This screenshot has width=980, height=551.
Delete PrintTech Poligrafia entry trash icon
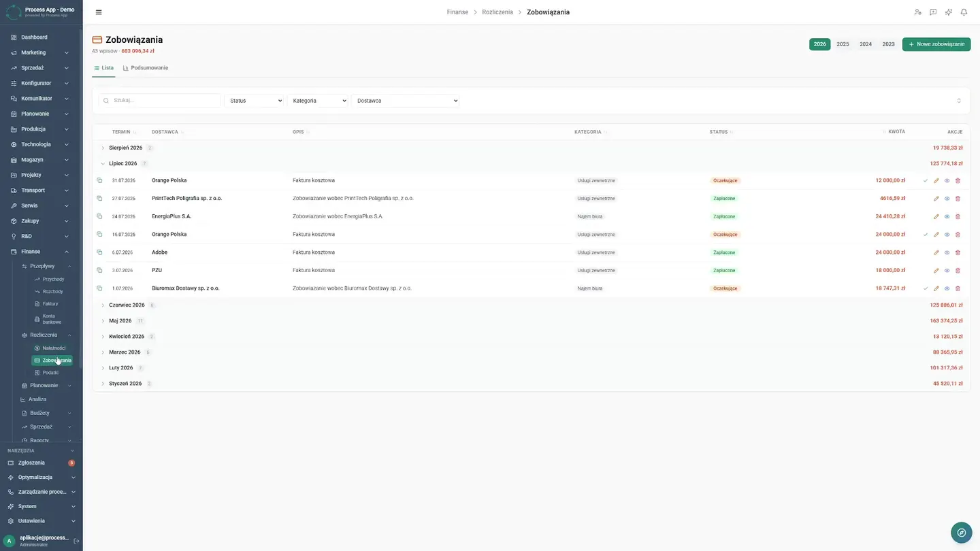click(958, 199)
